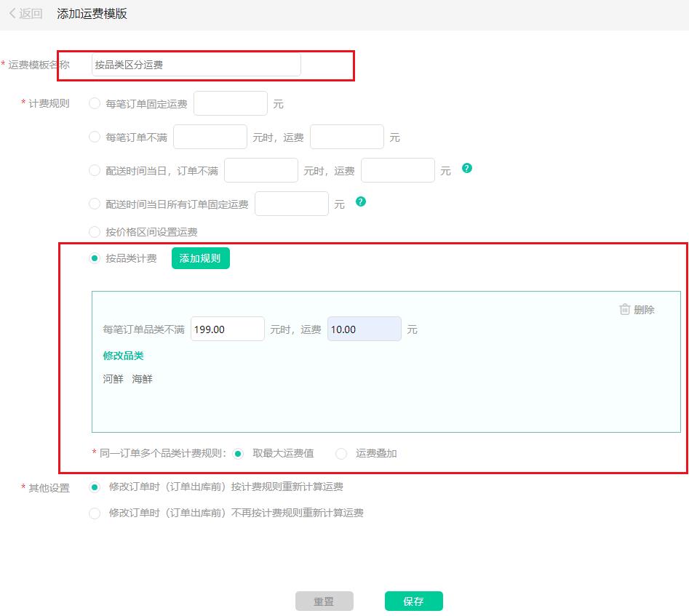This screenshot has height=616, width=689.
Task: Click the 运费模板名称 input field
Action: pyautogui.click(x=195, y=65)
